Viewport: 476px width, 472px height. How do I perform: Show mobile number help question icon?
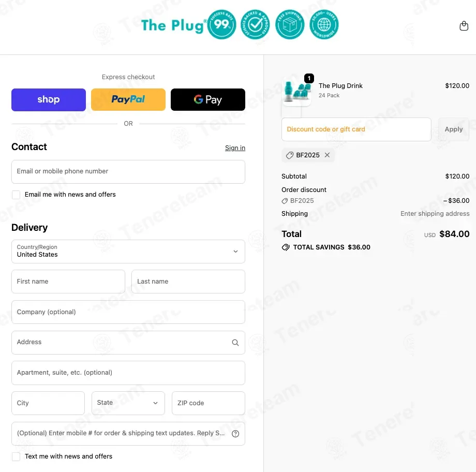[235, 434]
